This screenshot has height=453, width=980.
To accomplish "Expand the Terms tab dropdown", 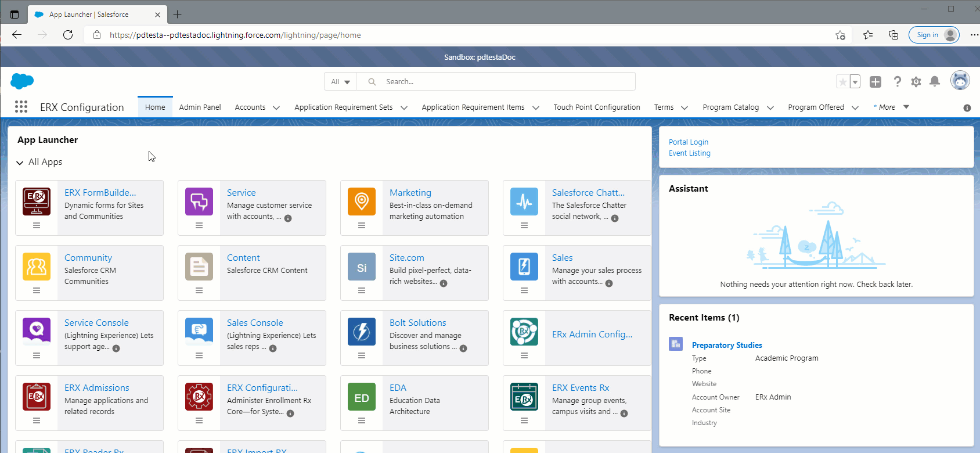I will [684, 107].
